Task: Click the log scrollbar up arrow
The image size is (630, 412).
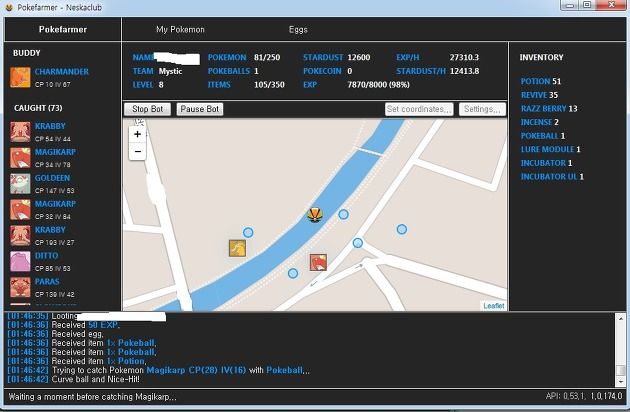Action: 620,318
